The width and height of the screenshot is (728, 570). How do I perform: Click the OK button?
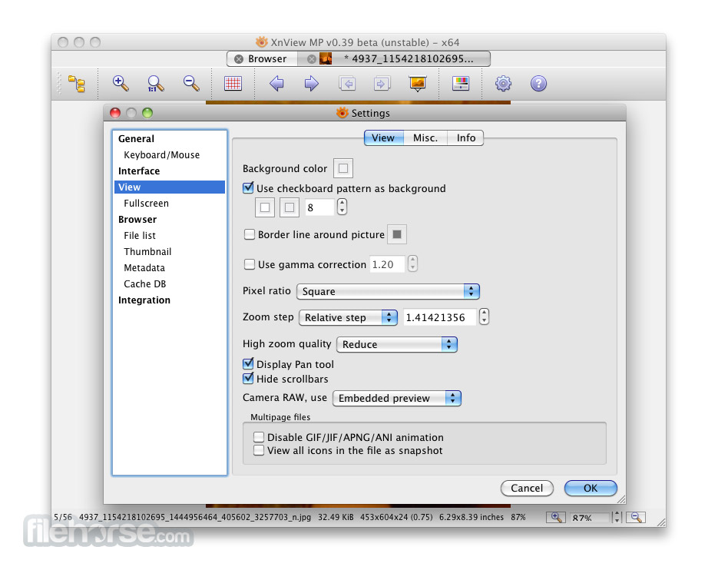[x=591, y=488]
